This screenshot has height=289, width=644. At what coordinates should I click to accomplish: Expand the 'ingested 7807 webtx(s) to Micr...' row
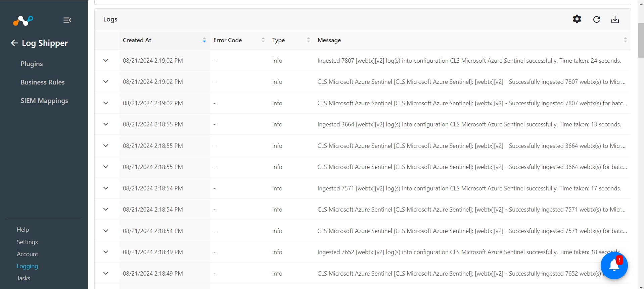pyautogui.click(x=106, y=81)
